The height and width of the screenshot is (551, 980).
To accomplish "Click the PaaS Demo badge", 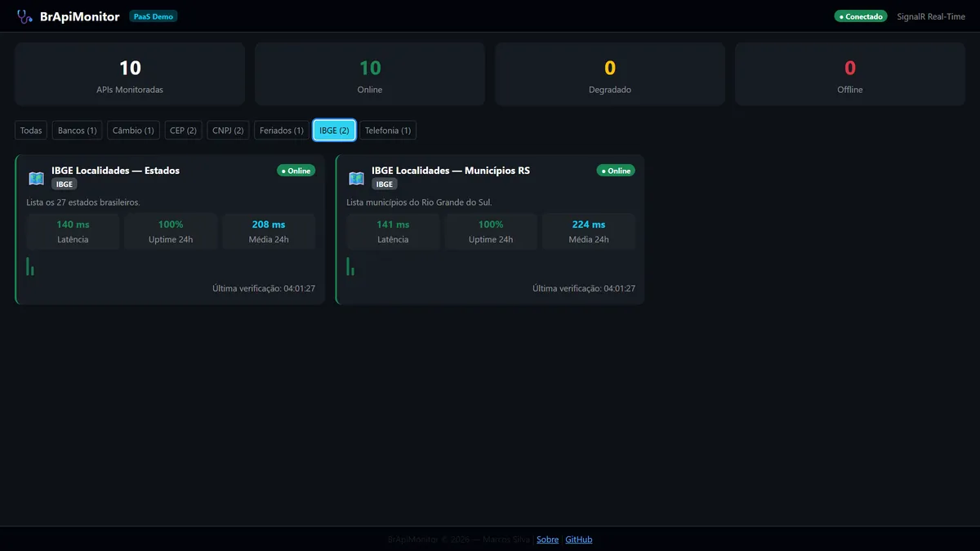I will 154,16.
